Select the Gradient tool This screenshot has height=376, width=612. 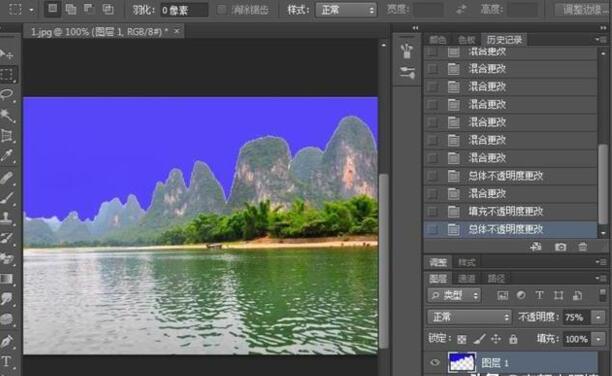(x=7, y=279)
